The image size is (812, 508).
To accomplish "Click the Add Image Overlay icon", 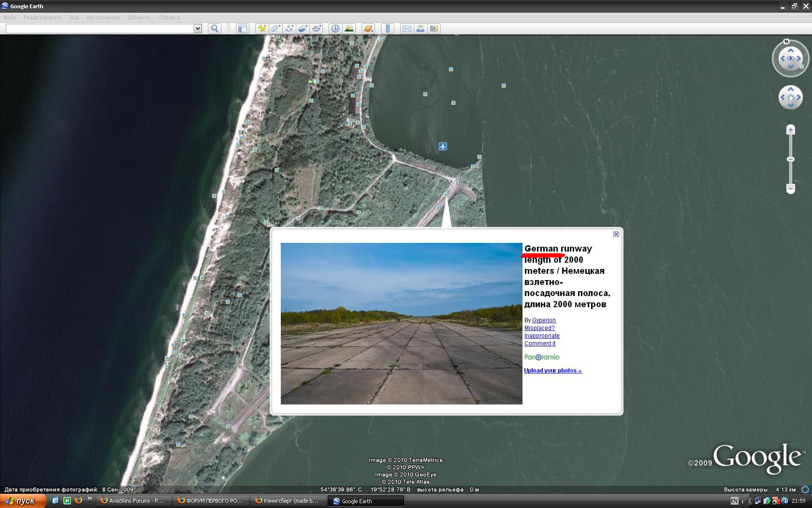I will (x=303, y=29).
